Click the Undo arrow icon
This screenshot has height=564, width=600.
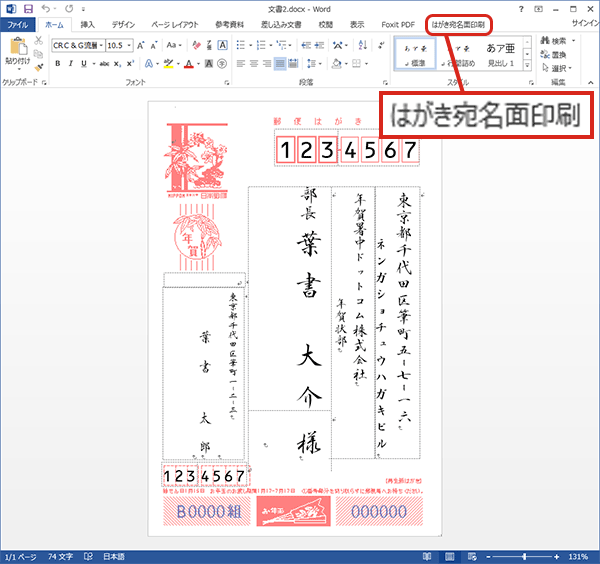click(46, 8)
